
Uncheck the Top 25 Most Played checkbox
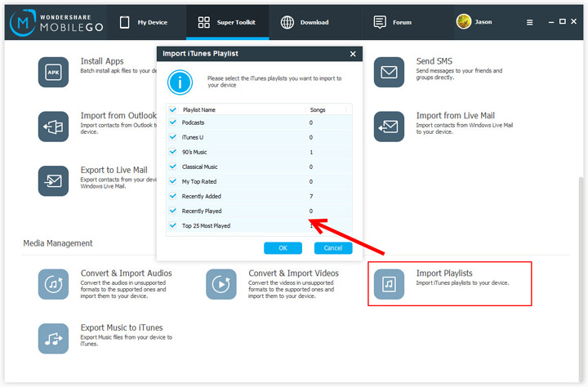[x=172, y=225]
